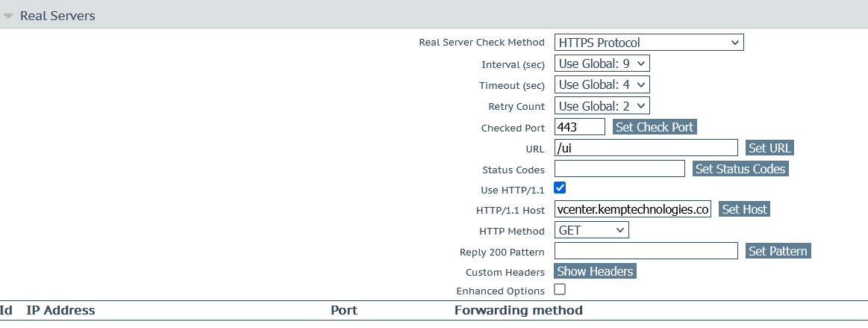The image size is (868, 328).
Task: Click the Set Check Port button
Action: [x=655, y=127]
